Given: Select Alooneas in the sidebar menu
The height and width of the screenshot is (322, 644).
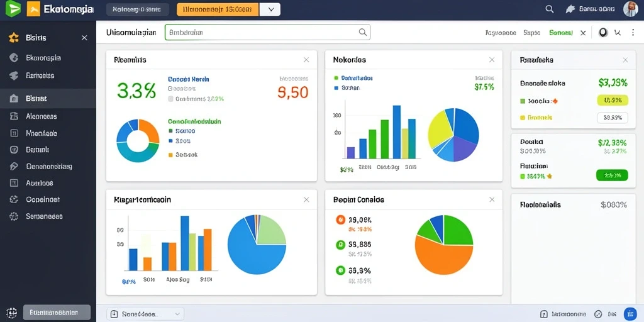Looking at the screenshot, I should pyautogui.click(x=41, y=116).
